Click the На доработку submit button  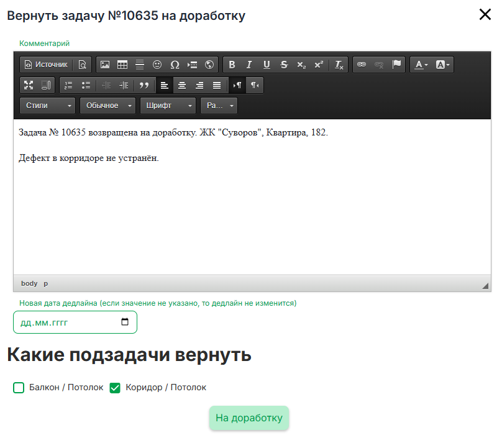249,418
